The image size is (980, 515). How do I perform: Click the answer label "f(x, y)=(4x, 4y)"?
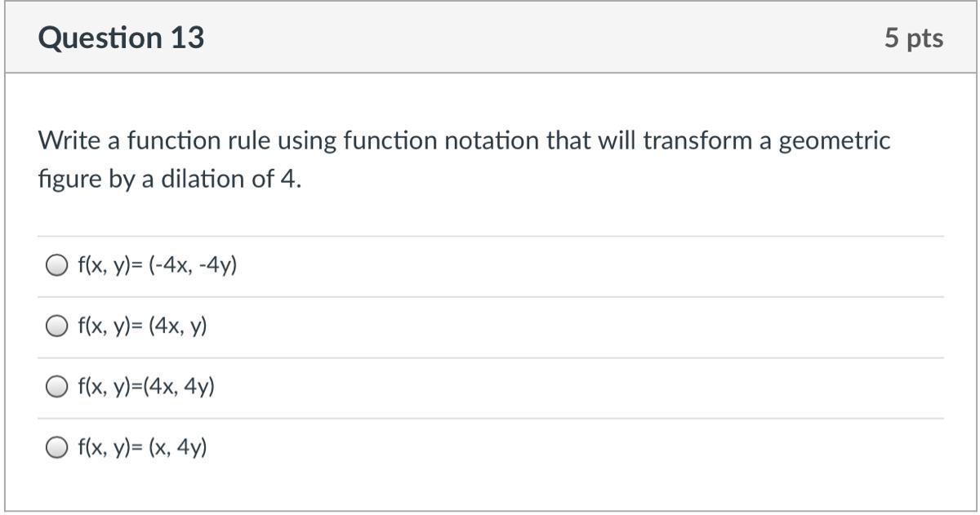click(145, 387)
